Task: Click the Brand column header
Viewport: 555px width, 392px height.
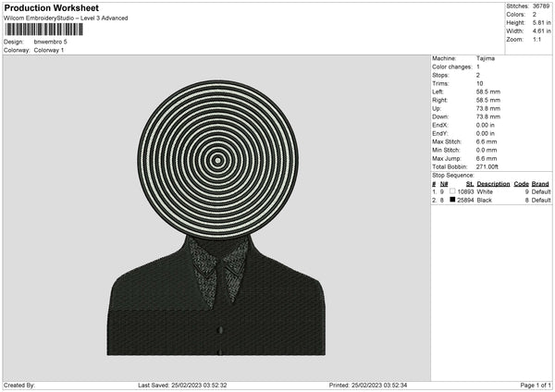Action: [540, 184]
